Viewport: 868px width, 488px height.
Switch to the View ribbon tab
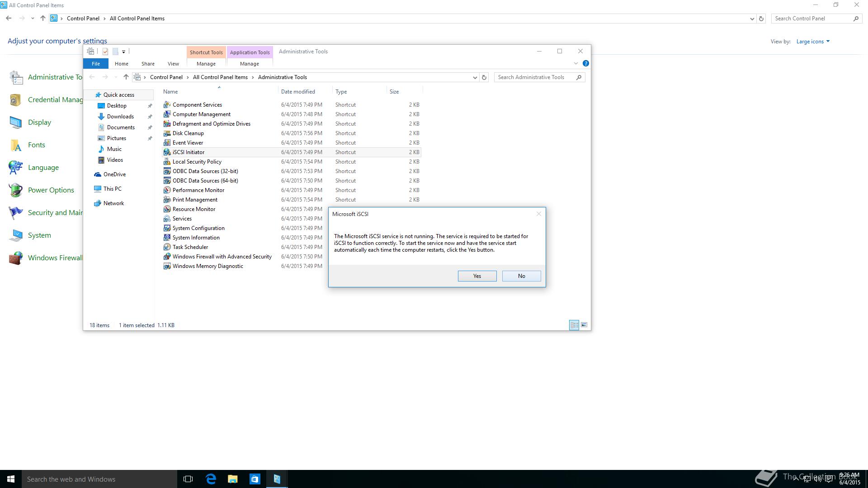coord(173,64)
